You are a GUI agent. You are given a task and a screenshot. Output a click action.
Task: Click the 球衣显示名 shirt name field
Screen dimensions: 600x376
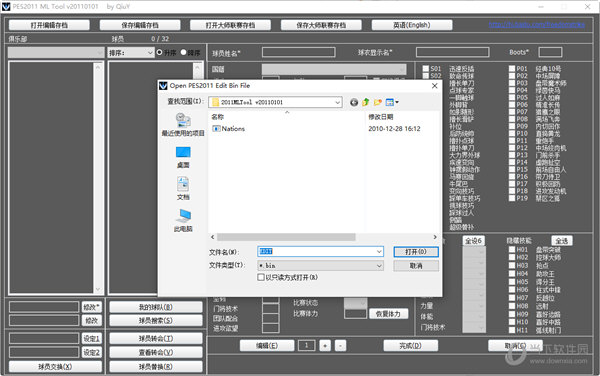[x=453, y=52]
